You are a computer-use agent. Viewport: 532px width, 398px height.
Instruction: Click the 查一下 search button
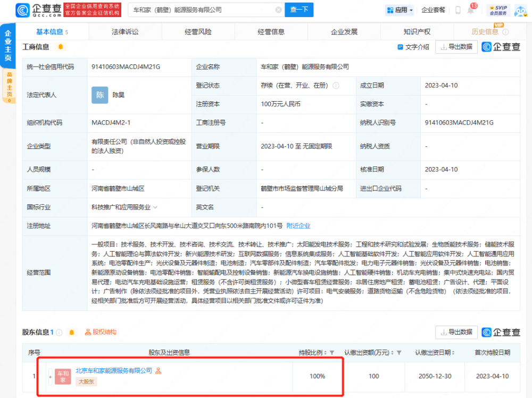[x=299, y=10]
